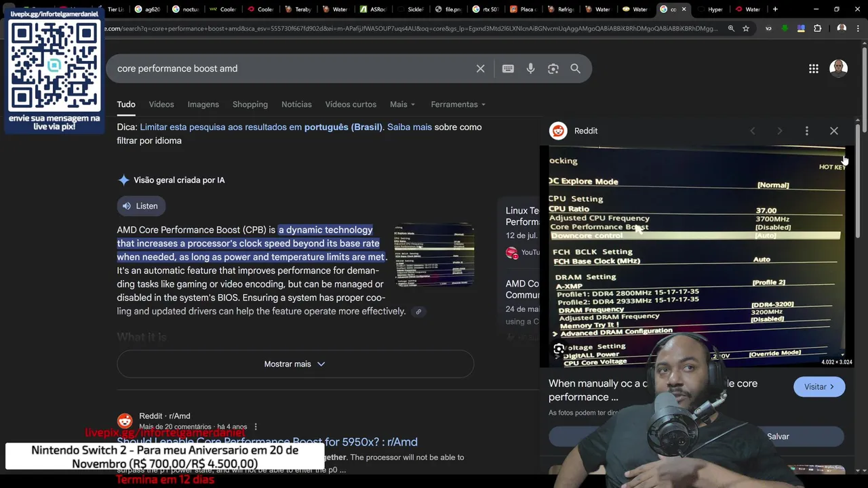Open the Google account avatar
The image size is (868, 488).
[x=838, y=68]
